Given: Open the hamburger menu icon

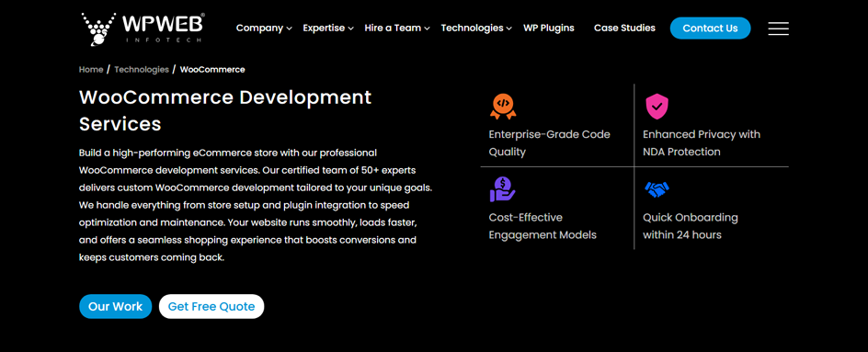Looking at the screenshot, I should [x=778, y=28].
